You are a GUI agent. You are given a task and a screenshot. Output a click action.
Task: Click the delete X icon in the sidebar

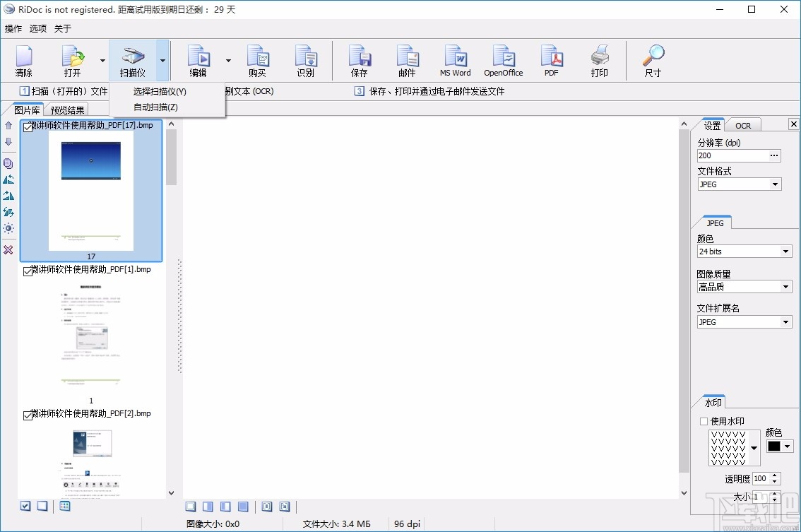click(x=8, y=250)
